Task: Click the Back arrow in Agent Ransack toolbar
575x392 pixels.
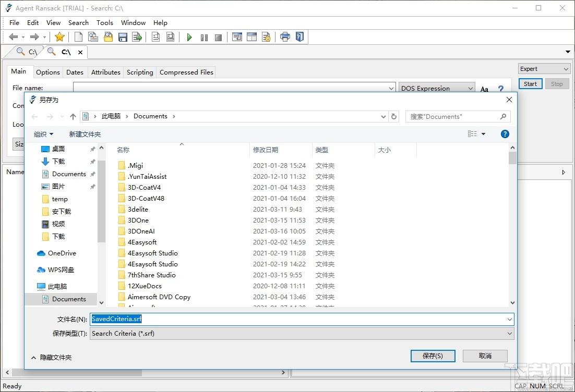Action: [13, 36]
